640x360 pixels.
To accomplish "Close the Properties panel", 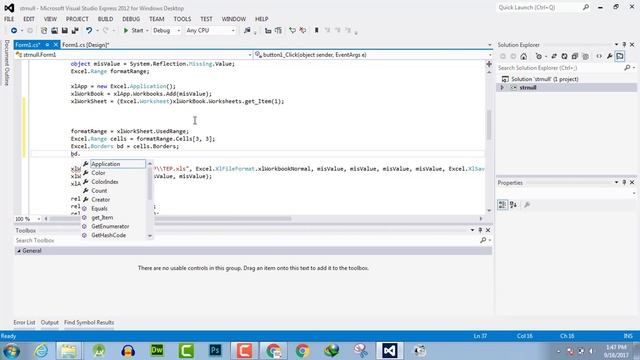I will pos(632,182).
